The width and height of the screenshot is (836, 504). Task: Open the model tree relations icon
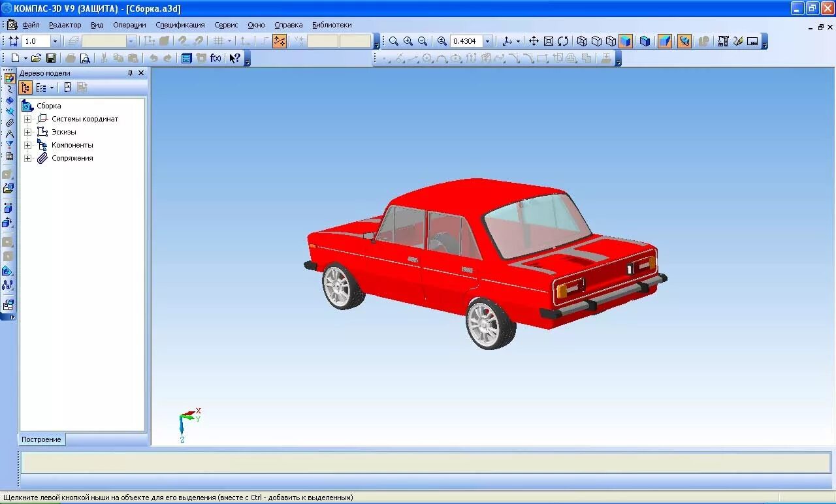(x=67, y=87)
